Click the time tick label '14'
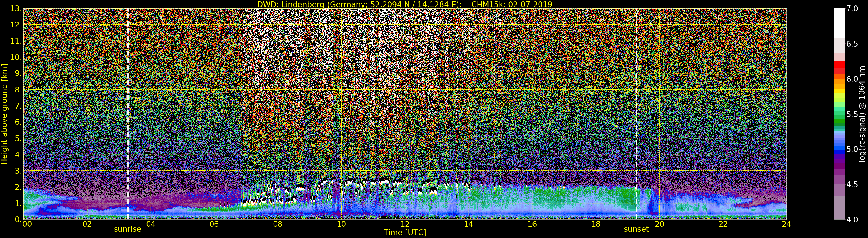Viewport: 868px width, 238px height. (468, 224)
